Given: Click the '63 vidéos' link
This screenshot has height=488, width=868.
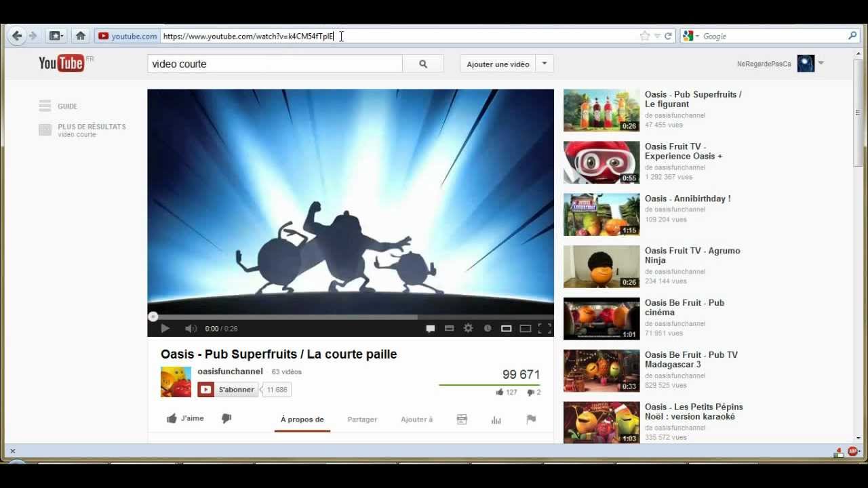Looking at the screenshot, I should click(287, 371).
